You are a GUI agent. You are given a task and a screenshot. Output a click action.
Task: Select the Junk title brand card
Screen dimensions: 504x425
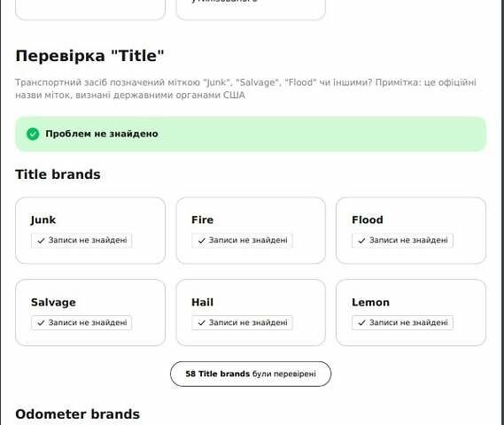pos(90,230)
